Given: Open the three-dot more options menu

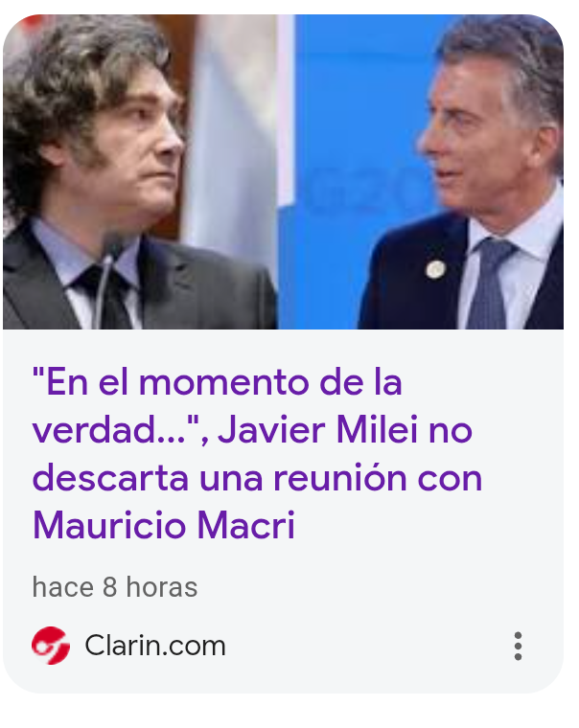Looking at the screenshot, I should pos(518,646).
